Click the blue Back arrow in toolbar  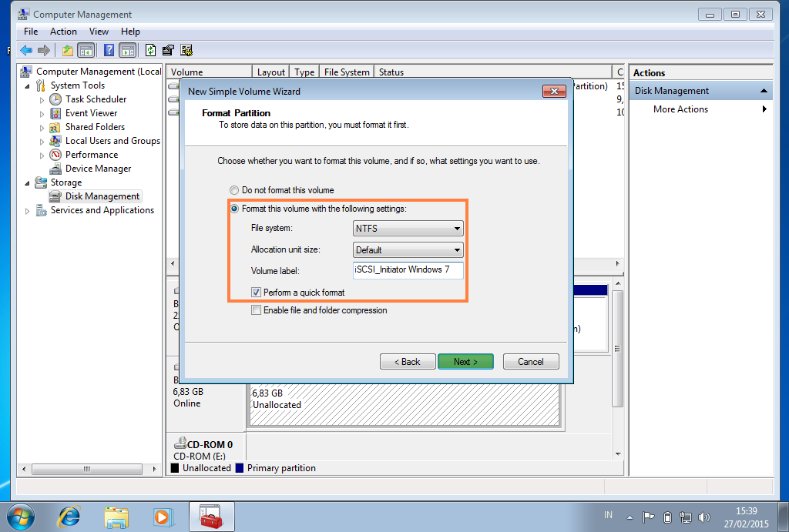tap(26, 50)
